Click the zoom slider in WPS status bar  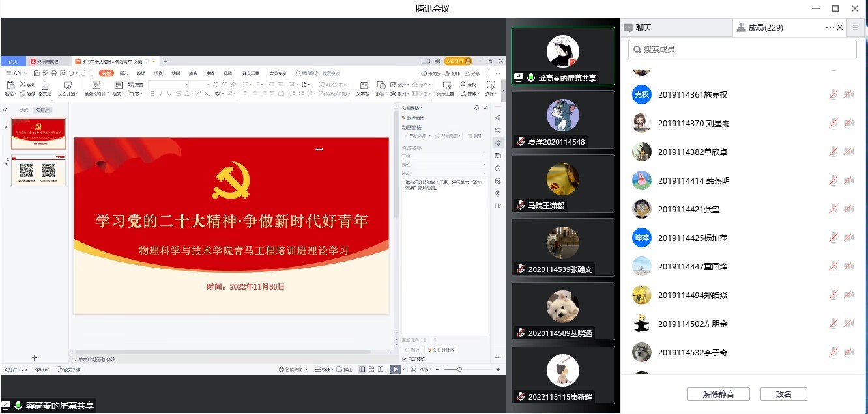459,369
